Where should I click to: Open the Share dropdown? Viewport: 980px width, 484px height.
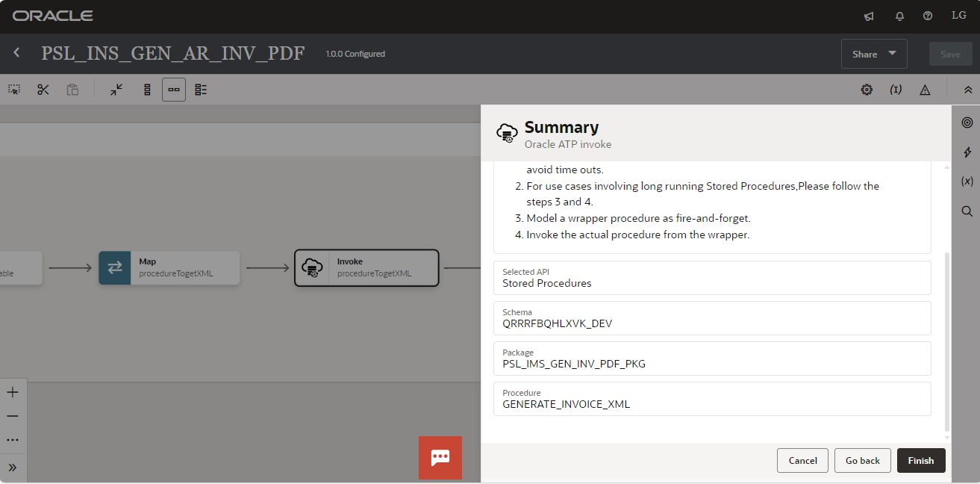pyautogui.click(x=874, y=54)
